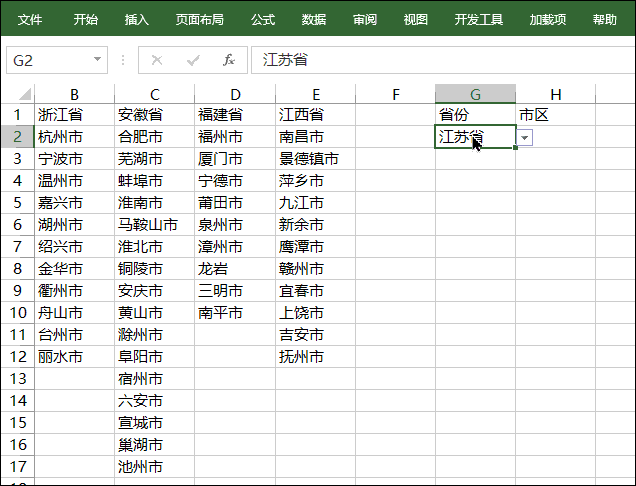Select cell containing 福州市
636x486 pixels.
pos(235,137)
